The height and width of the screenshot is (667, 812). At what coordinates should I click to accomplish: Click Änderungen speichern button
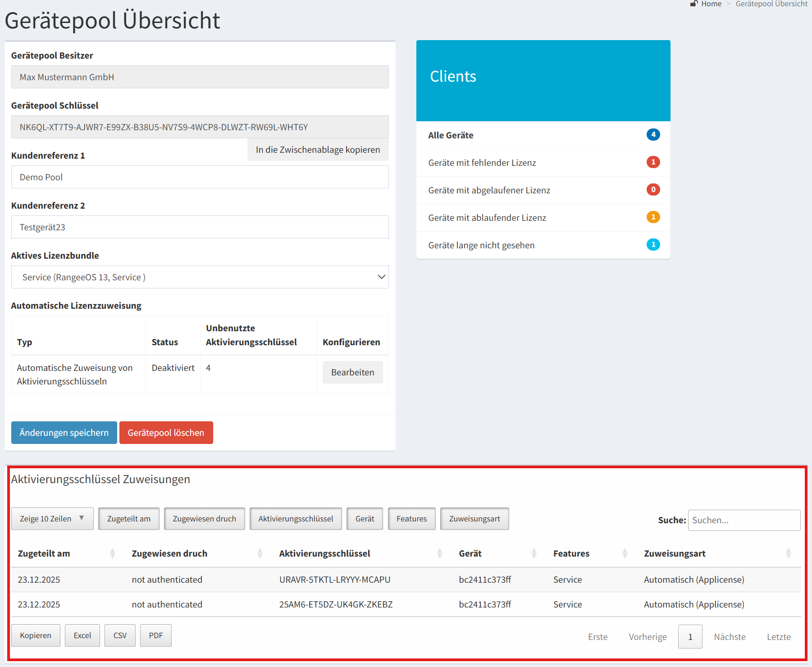point(64,433)
